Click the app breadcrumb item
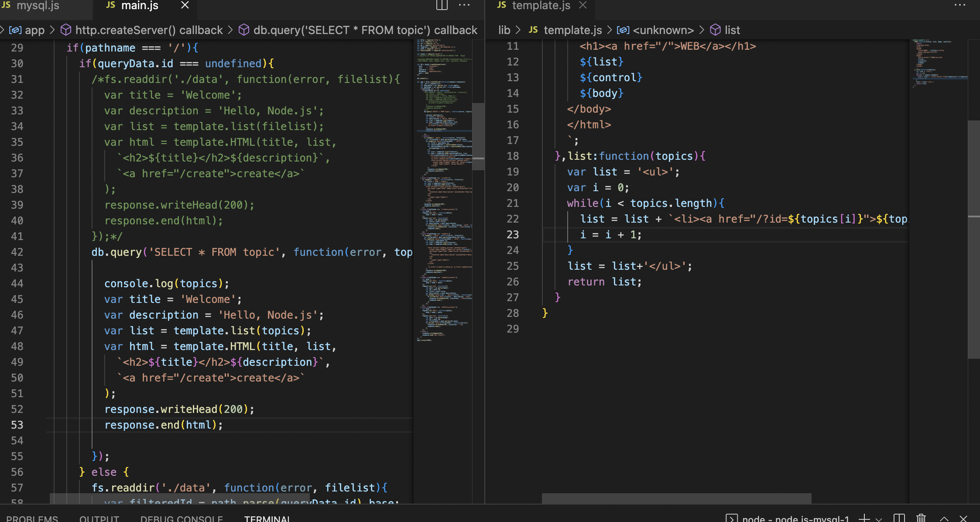Screen dimensions: 980x522 (x=27, y=30)
